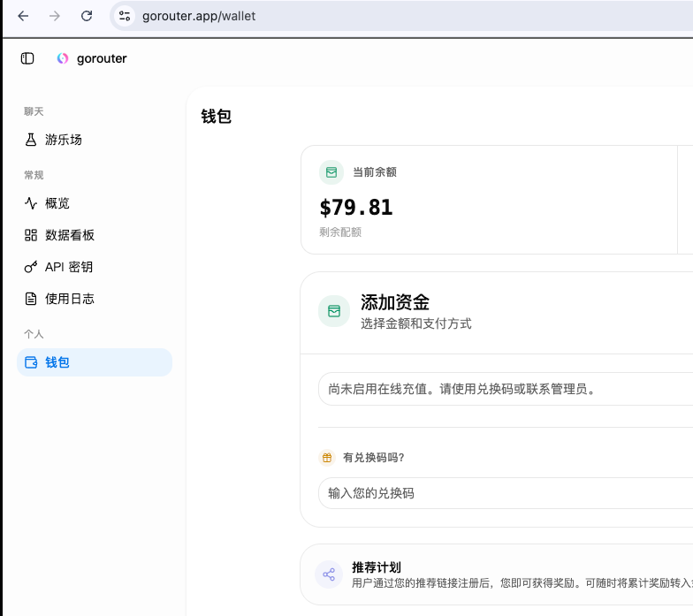Click the wallet icon beside 钱包
The height and width of the screenshot is (616, 693).
coord(31,362)
